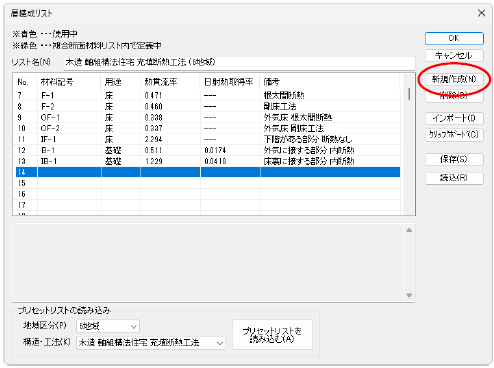Click the 下階がある部分 断熱なし note

pos(308,139)
